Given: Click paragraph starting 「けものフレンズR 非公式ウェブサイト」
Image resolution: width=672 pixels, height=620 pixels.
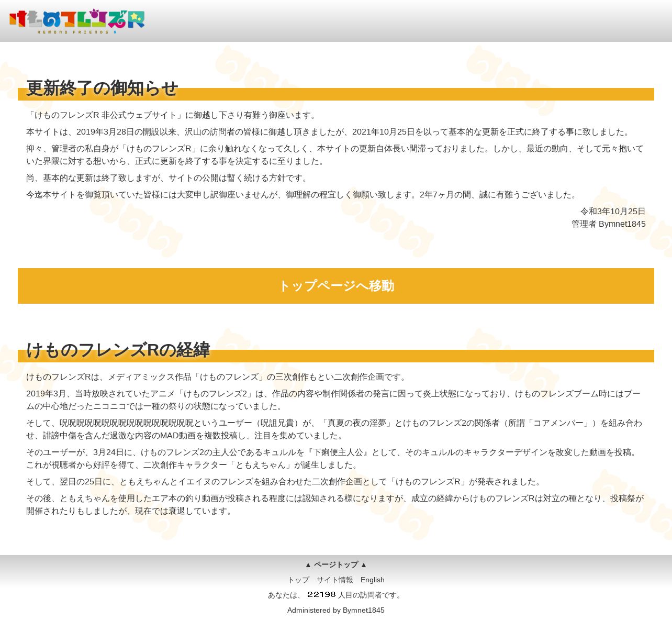Looking at the screenshot, I should coord(173,115).
